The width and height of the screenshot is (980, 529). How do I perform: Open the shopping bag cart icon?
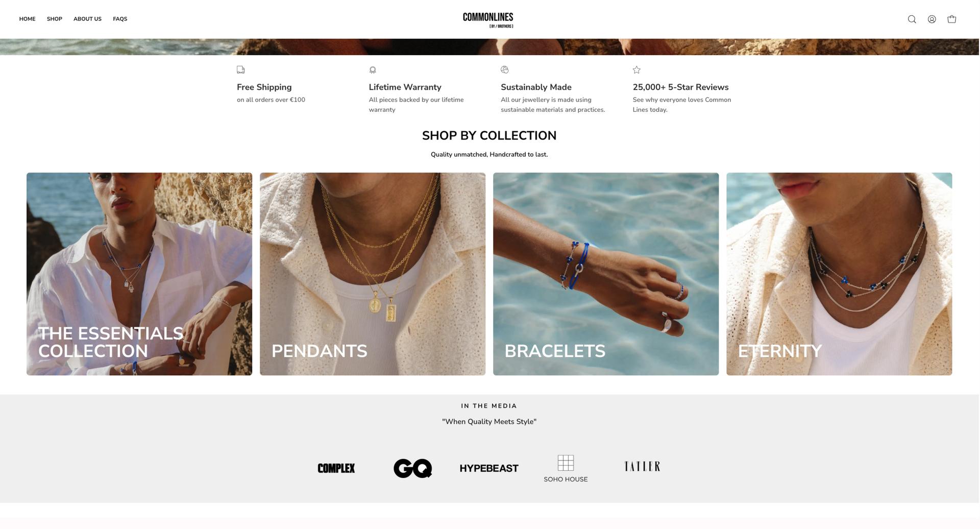(951, 19)
